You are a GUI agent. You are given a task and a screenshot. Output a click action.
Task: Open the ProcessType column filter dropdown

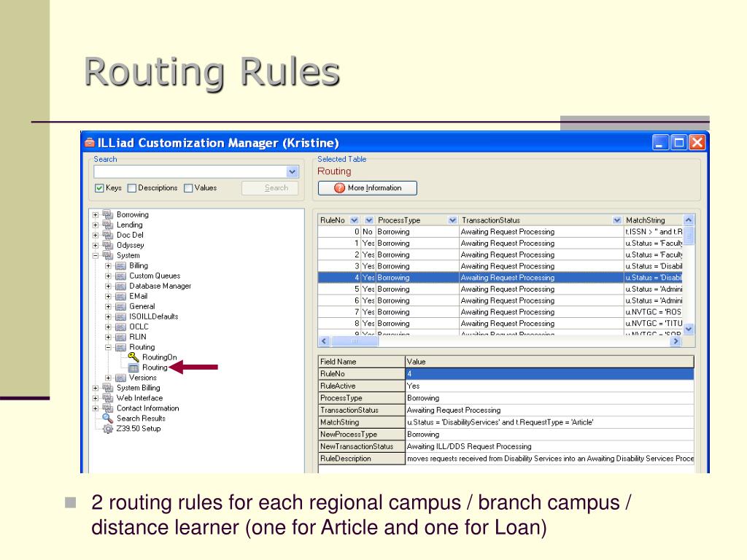[x=452, y=220]
